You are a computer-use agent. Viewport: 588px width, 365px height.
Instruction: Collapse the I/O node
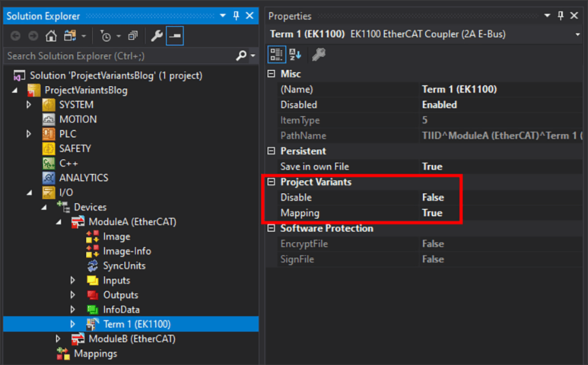pos(29,193)
